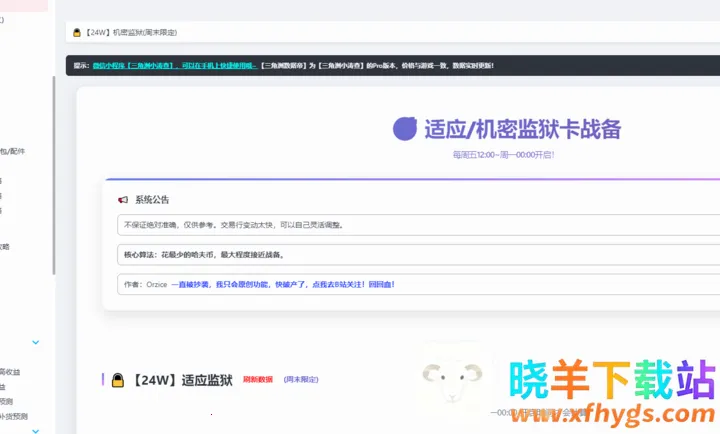720x434 pixels.
Task: Click the sidebar vertical scrollbar
Action: [54, 170]
